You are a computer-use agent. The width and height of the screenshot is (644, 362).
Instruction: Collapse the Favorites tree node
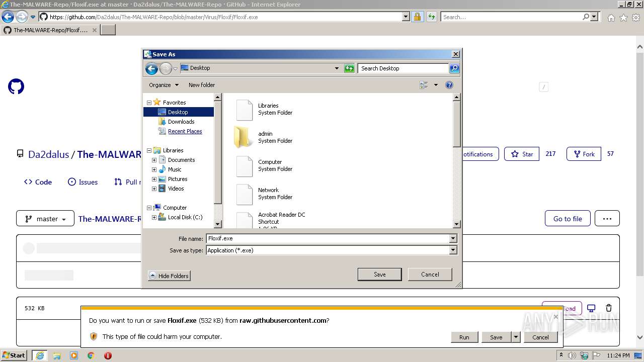pyautogui.click(x=149, y=103)
